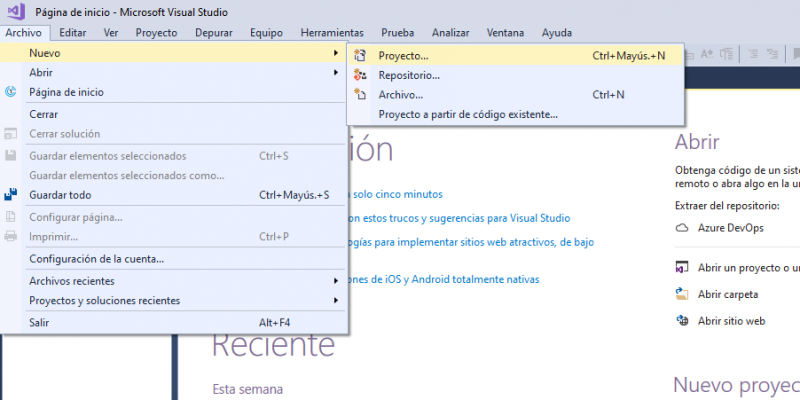
Task: Click the Repositorio icon in submenu
Action: point(361,75)
